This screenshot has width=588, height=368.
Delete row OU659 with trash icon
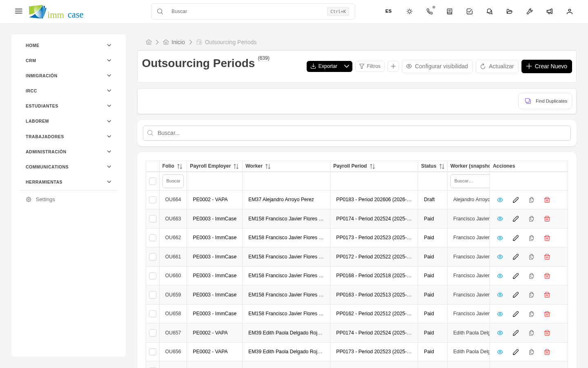(x=547, y=295)
